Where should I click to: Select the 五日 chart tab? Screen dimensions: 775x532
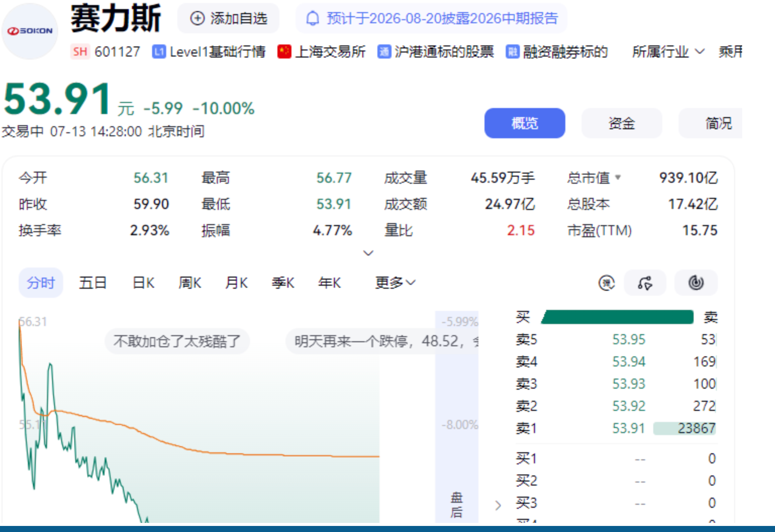(92, 283)
